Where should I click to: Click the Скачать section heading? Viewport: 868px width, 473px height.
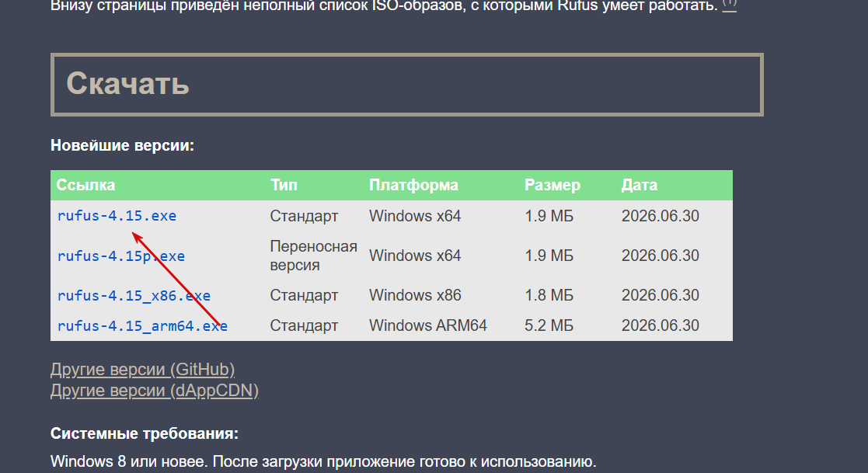coord(128,84)
